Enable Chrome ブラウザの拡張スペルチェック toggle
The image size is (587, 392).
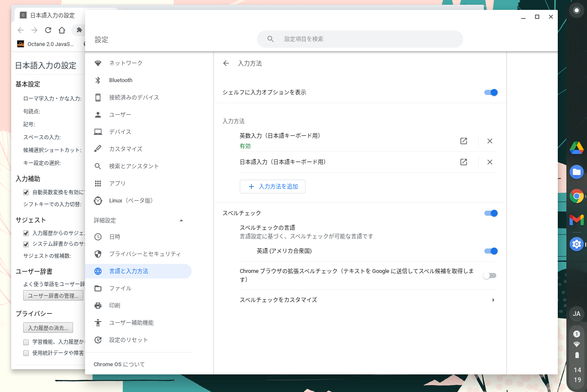(489, 276)
